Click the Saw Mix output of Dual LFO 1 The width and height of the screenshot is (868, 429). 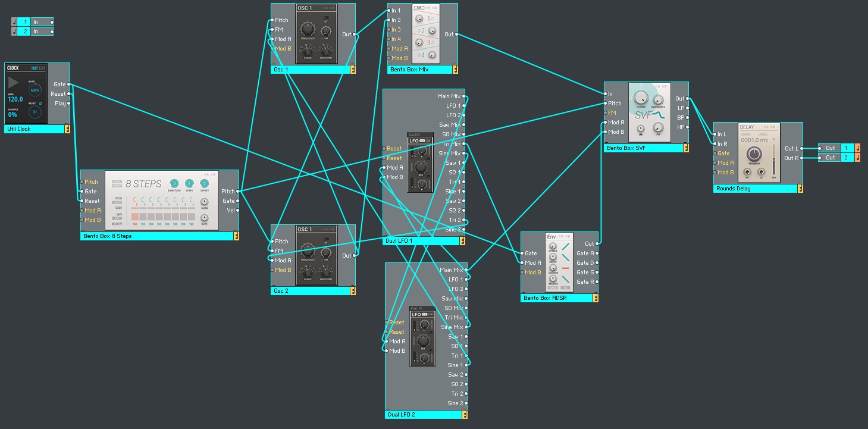(464, 125)
